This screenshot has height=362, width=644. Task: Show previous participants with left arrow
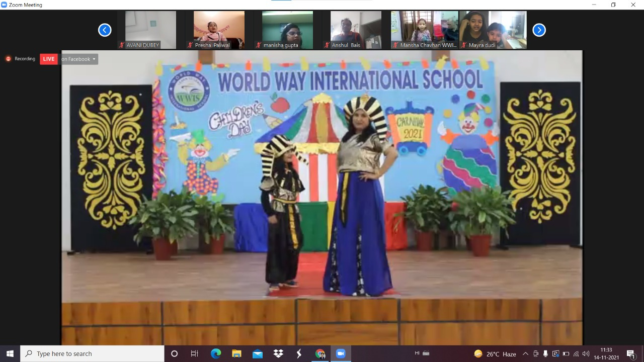[x=105, y=30]
